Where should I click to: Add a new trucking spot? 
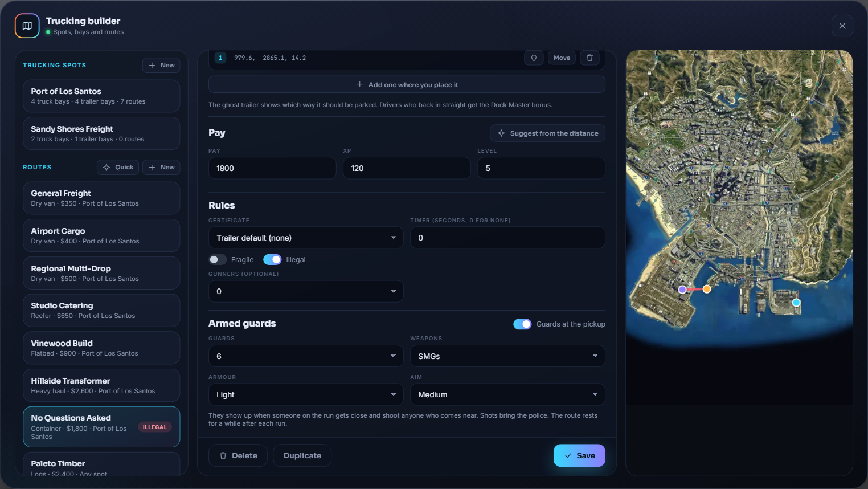pyautogui.click(x=161, y=66)
